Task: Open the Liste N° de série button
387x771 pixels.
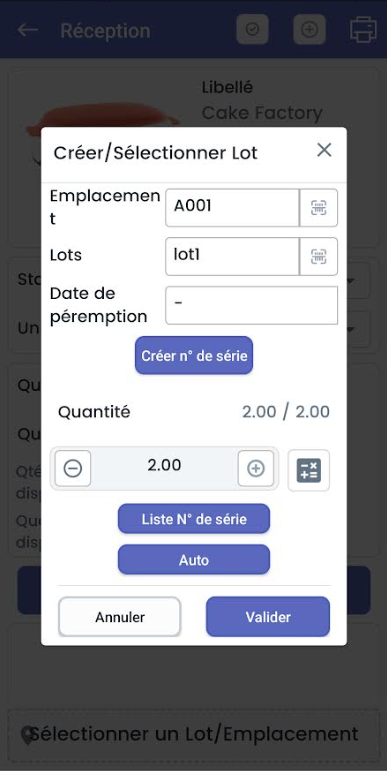Action: (x=194, y=519)
